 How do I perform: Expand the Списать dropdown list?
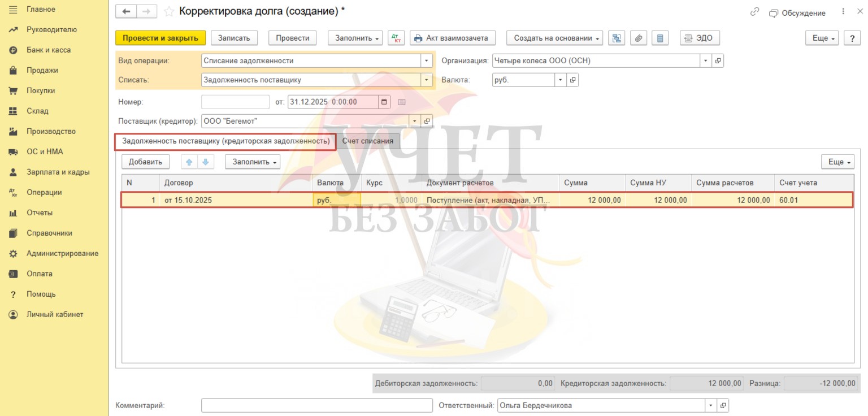426,80
